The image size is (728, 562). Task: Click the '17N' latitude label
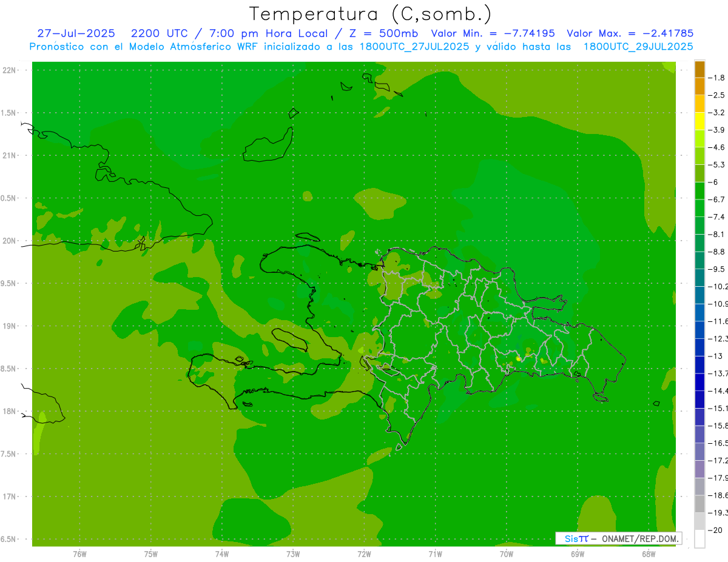(9, 497)
